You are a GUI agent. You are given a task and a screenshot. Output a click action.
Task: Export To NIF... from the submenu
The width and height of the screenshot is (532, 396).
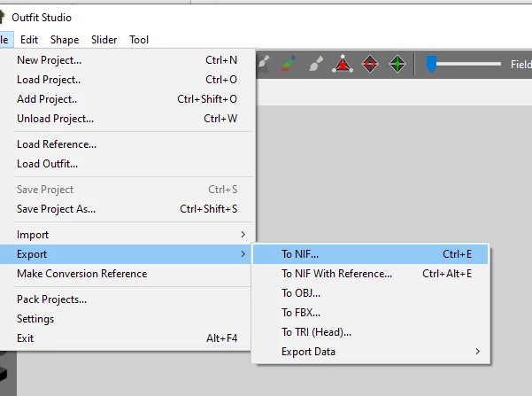tap(371, 254)
